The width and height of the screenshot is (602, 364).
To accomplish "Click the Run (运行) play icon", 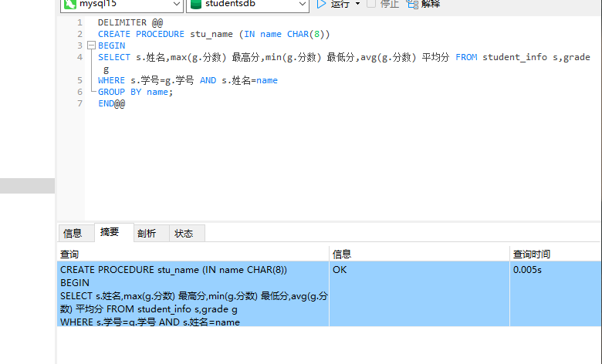I will click(321, 4).
